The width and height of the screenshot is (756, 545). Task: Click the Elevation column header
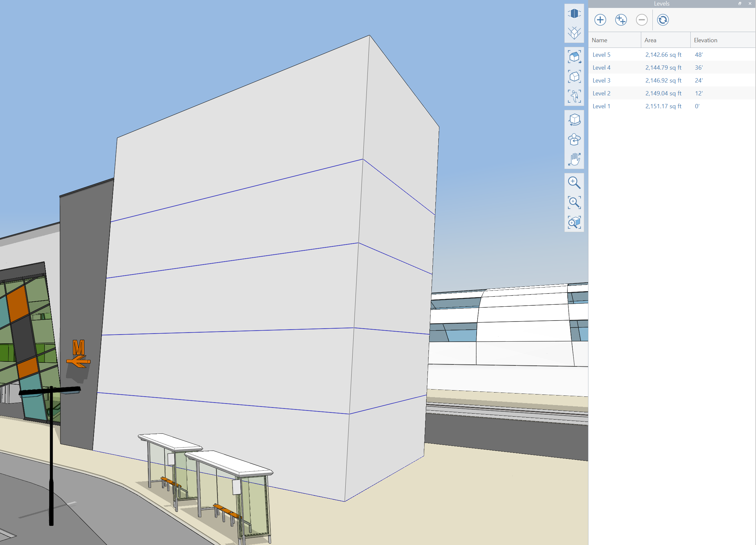coord(705,40)
